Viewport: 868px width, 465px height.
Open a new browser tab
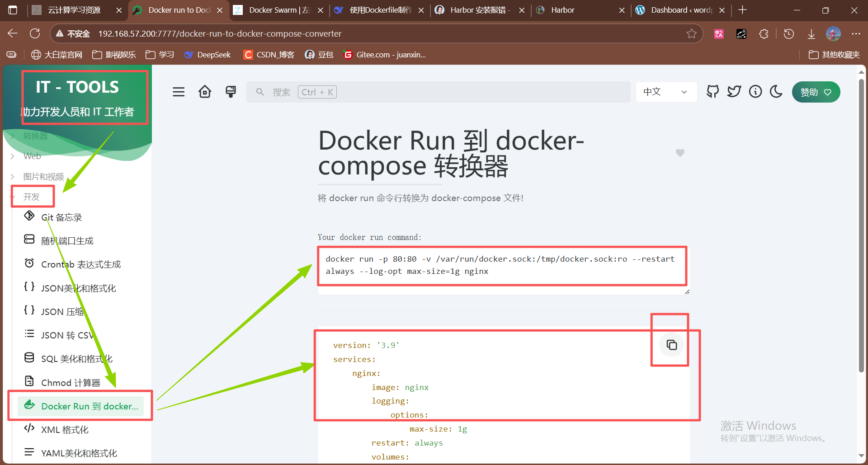tap(742, 10)
